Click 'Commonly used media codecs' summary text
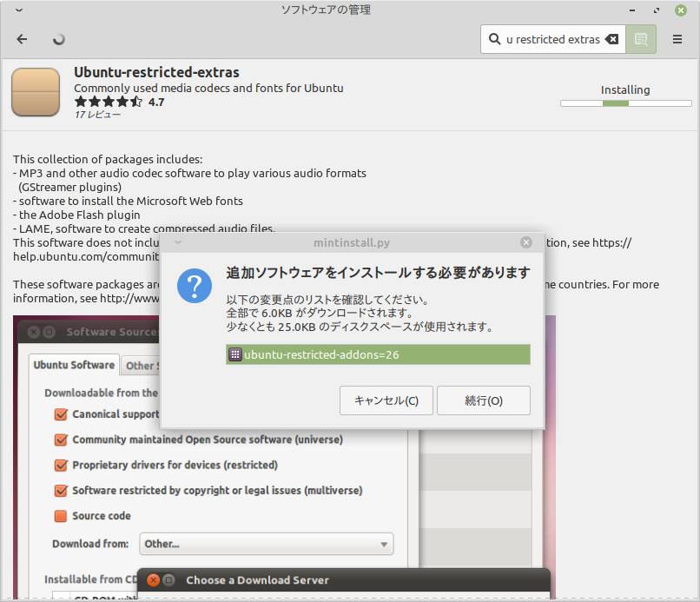This screenshot has width=700, height=602. click(208, 88)
